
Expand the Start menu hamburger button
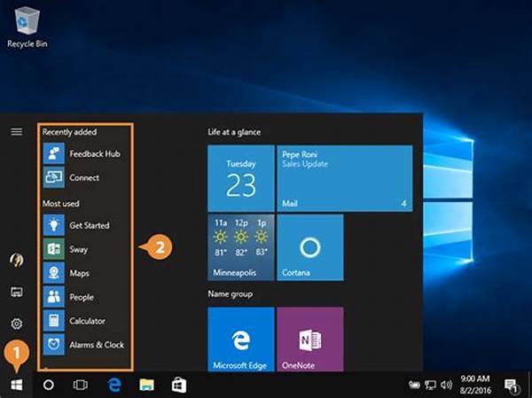(x=17, y=132)
